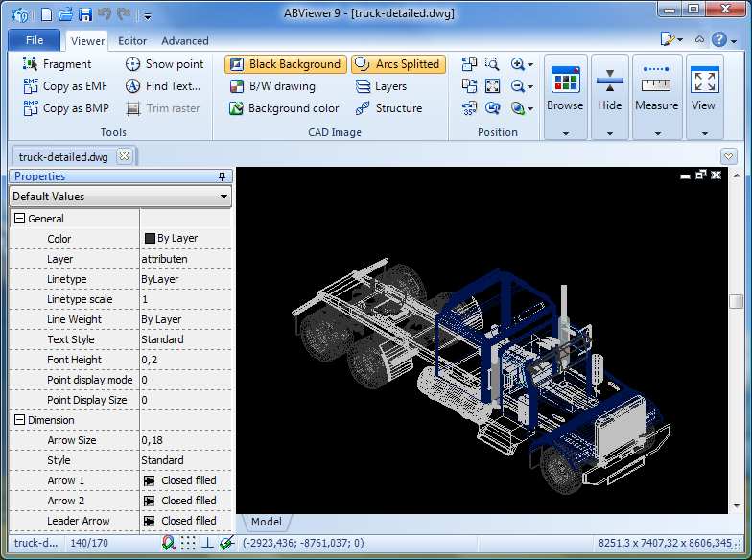This screenshot has height=560, width=752.
Task: Click the Fragment tool icon
Action: click(30, 64)
